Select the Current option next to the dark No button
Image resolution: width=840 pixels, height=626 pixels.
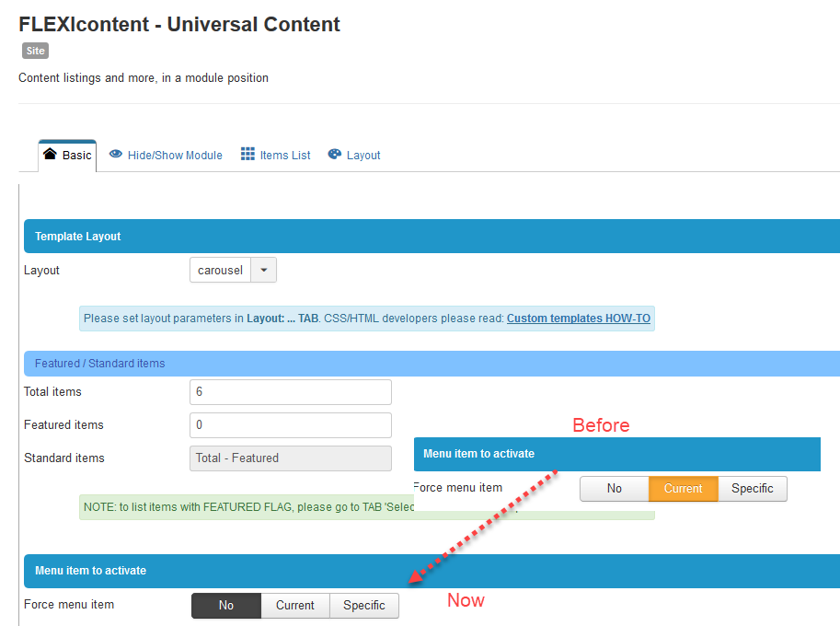(295, 606)
